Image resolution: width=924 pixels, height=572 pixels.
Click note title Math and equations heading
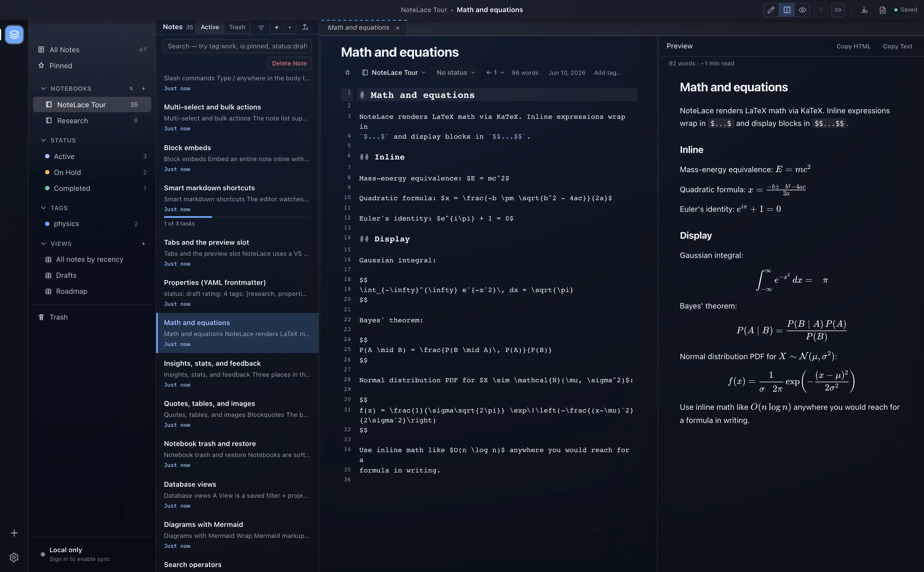[400, 52]
